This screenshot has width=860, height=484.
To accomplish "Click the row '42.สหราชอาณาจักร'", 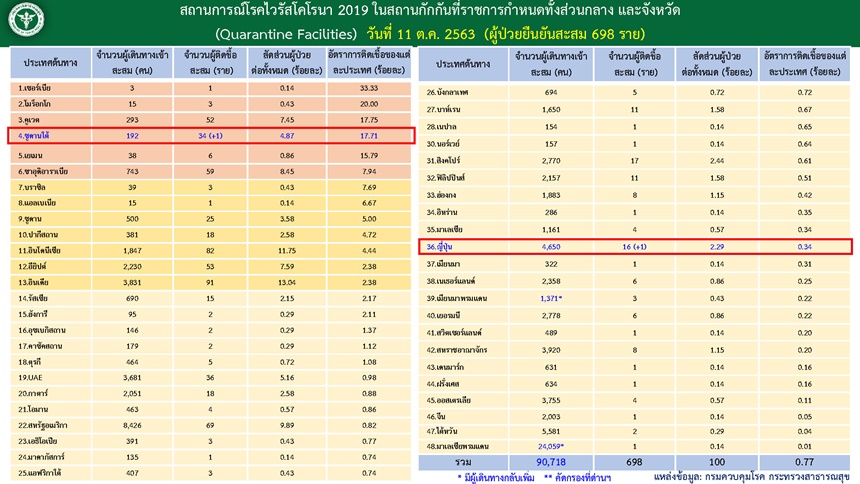I will click(634, 350).
